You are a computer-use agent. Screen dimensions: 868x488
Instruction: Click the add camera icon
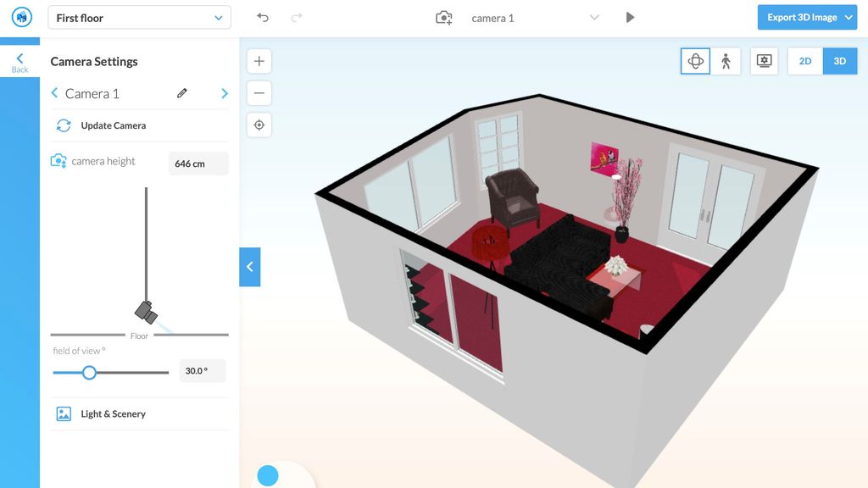(443, 17)
